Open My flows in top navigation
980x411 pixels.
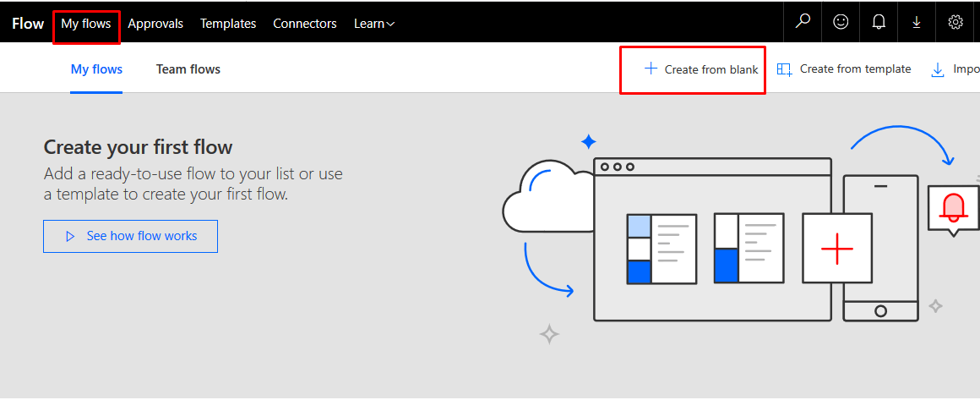(x=86, y=24)
